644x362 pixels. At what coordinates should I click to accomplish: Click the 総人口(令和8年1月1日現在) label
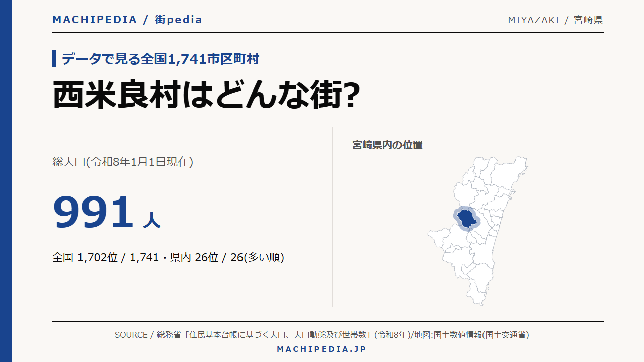[x=123, y=162]
